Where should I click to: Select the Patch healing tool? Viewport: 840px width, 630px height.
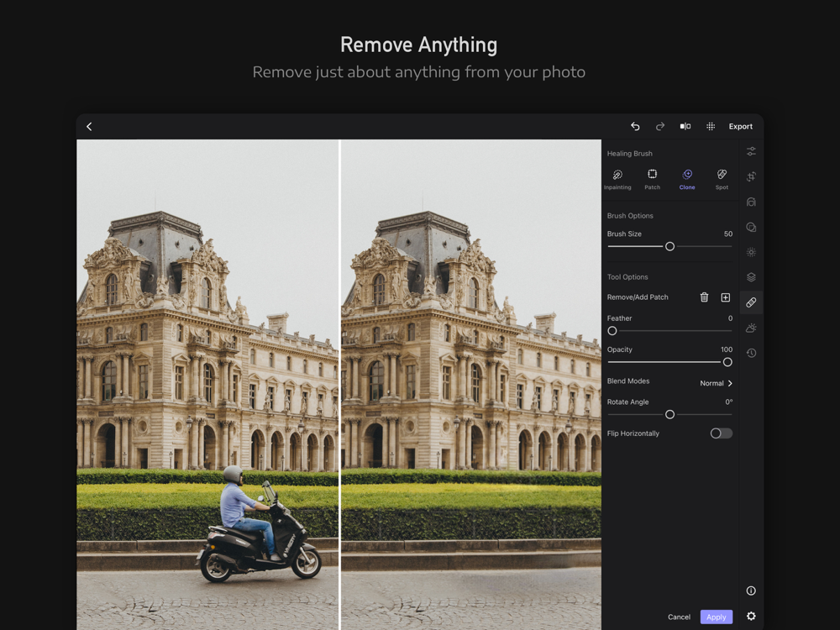(652, 178)
